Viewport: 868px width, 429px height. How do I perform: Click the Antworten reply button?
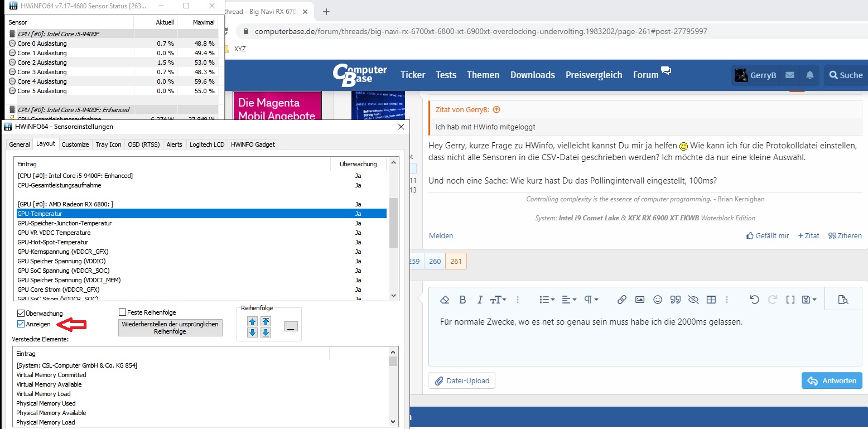832,380
